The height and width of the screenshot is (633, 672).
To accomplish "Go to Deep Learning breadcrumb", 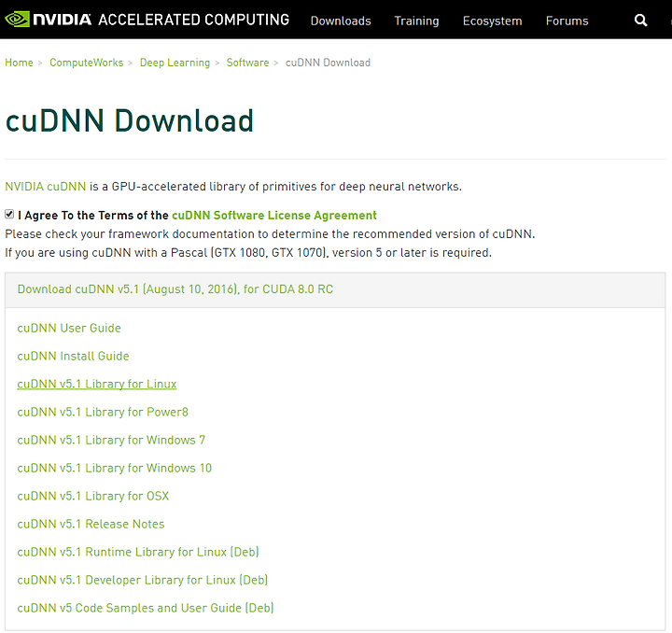I will 175,63.
